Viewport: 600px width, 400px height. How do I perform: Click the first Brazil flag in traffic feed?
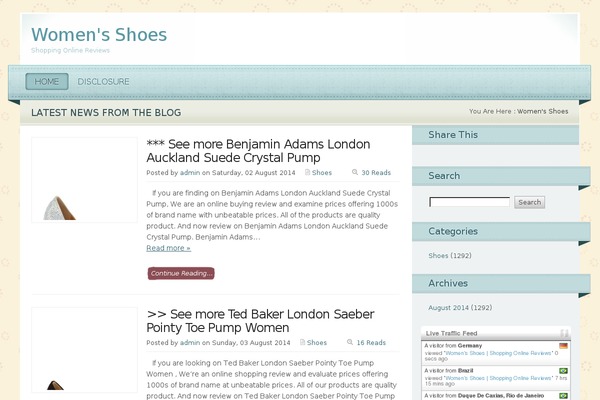coord(563,371)
